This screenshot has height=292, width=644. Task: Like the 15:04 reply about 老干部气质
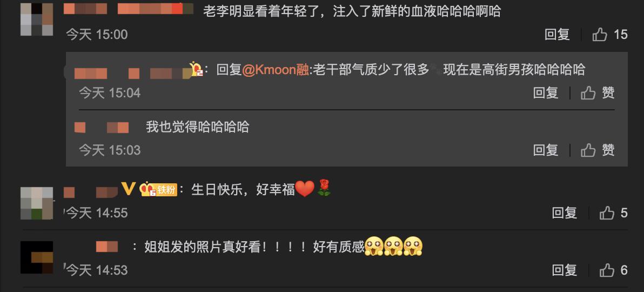pyautogui.click(x=598, y=93)
